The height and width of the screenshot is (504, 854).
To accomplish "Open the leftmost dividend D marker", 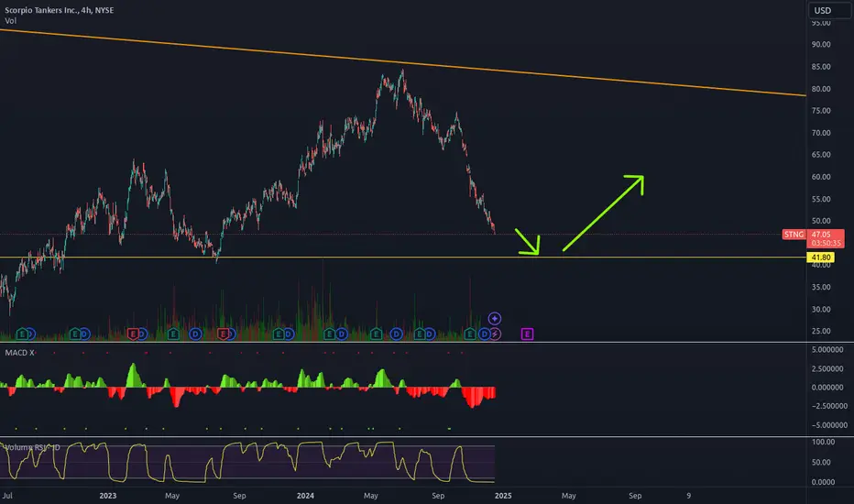I will click(31, 334).
